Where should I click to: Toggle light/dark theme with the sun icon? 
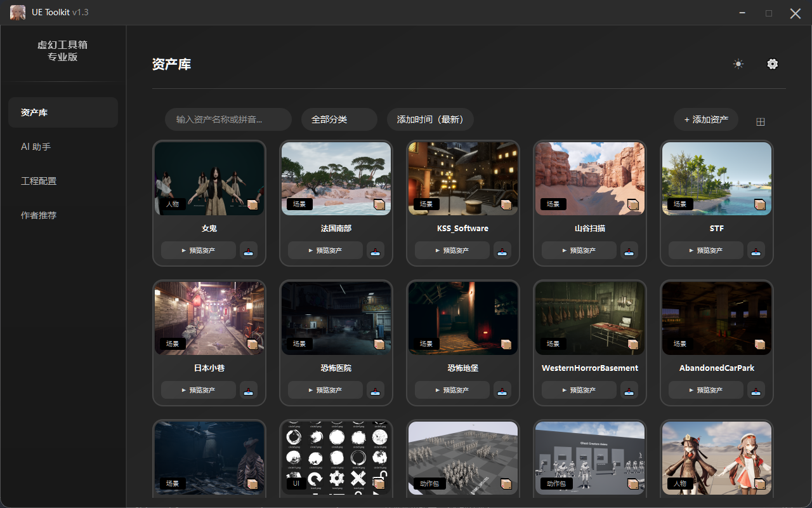pos(738,64)
